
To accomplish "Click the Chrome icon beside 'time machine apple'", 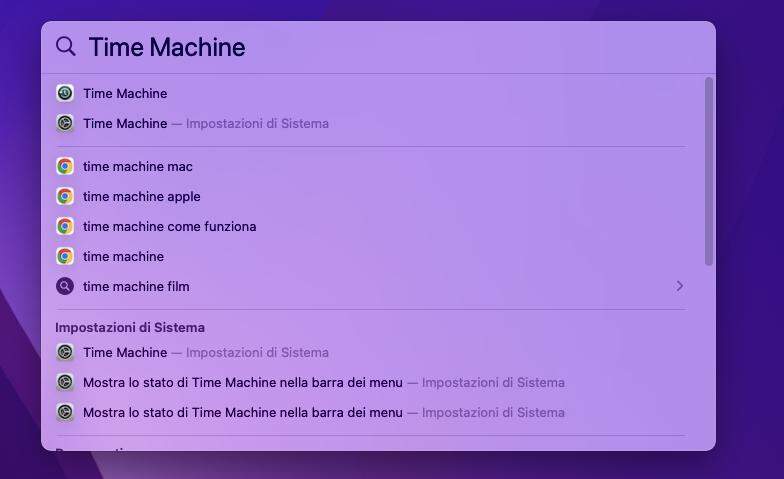I will [x=65, y=196].
